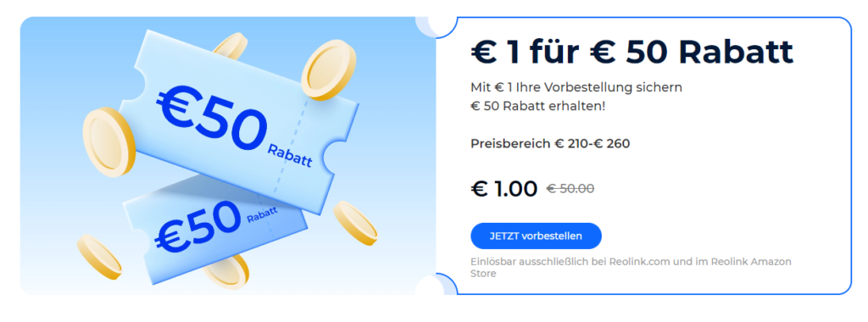The image size is (868, 322).
Task: Click the ticket notch cutout at the card's top
Action: coord(437,25)
